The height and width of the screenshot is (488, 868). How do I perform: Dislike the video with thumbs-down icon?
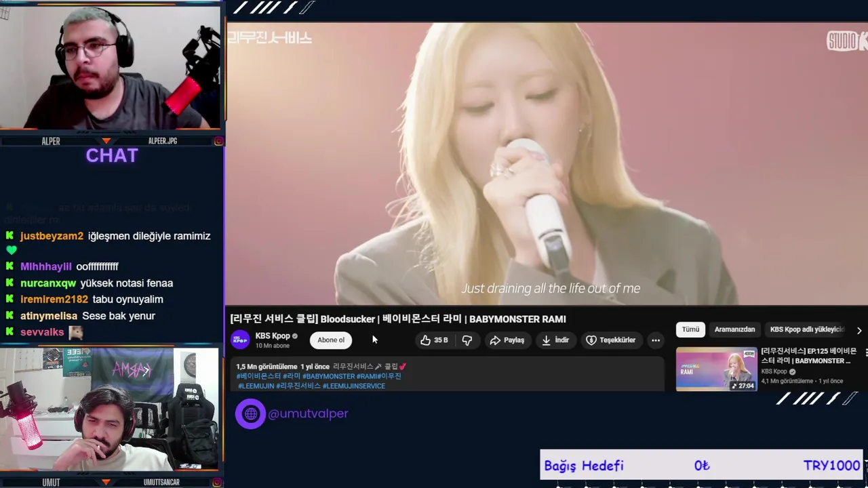[467, 340]
